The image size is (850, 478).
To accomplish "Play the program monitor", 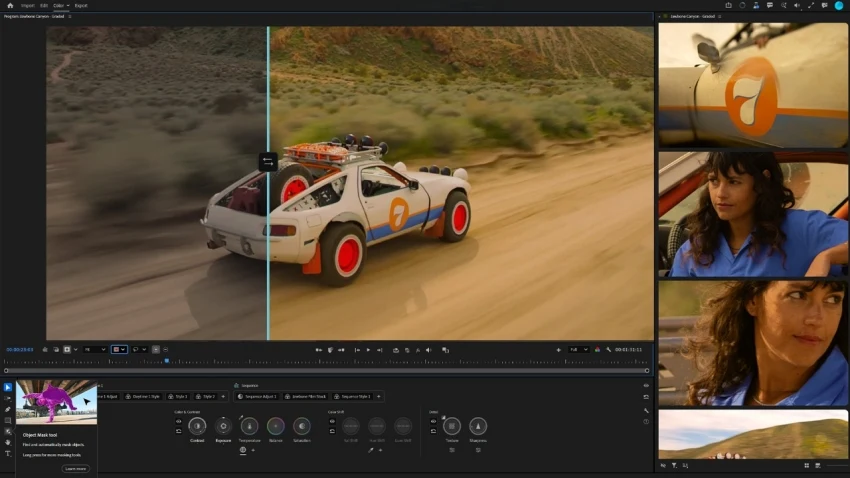I will point(368,350).
